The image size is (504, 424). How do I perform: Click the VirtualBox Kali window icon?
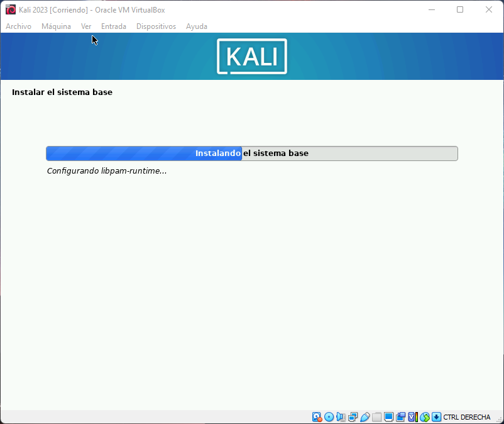point(11,9)
